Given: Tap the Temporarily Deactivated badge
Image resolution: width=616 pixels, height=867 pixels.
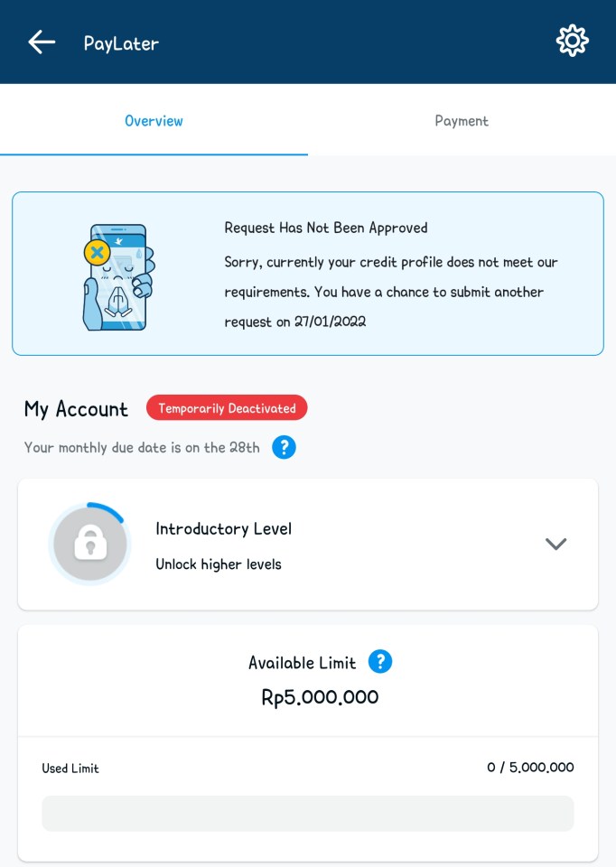Looking at the screenshot, I should (227, 408).
